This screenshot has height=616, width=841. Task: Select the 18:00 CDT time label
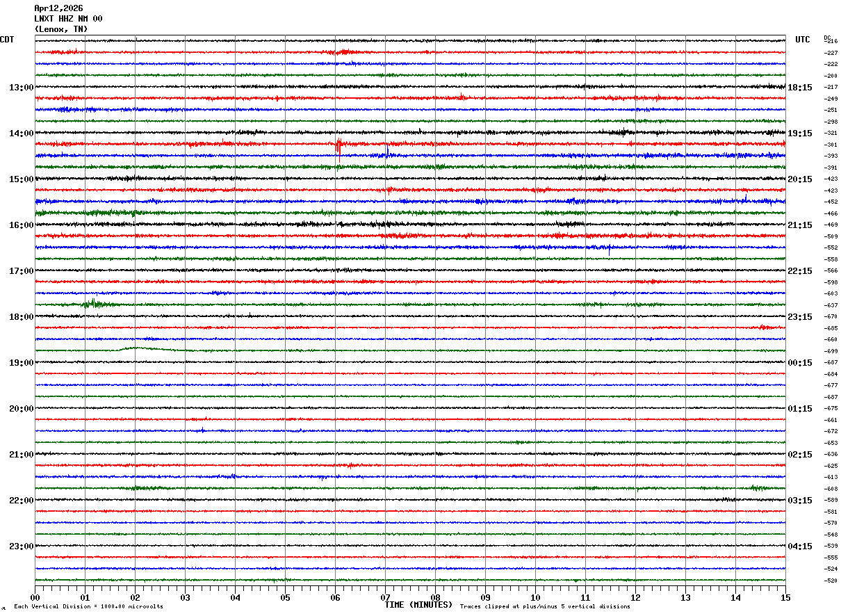[x=21, y=317]
